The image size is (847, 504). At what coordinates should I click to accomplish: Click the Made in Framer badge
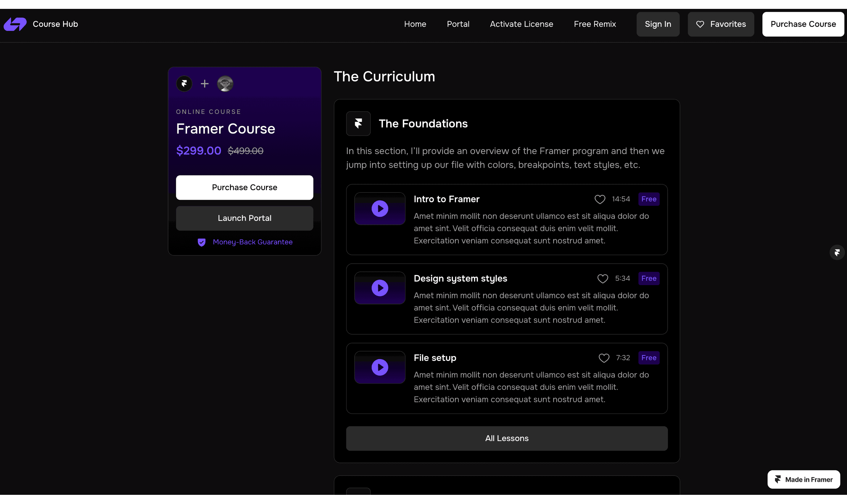[x=803, y=479]
